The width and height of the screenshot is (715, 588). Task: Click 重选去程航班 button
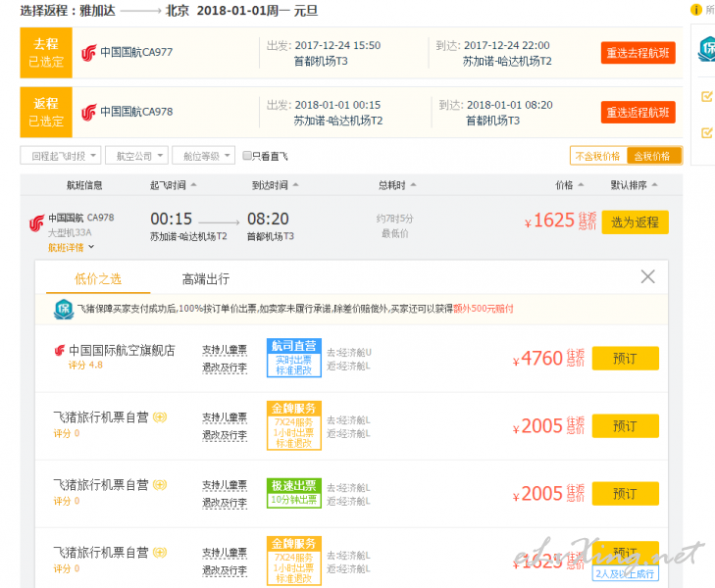638,53
